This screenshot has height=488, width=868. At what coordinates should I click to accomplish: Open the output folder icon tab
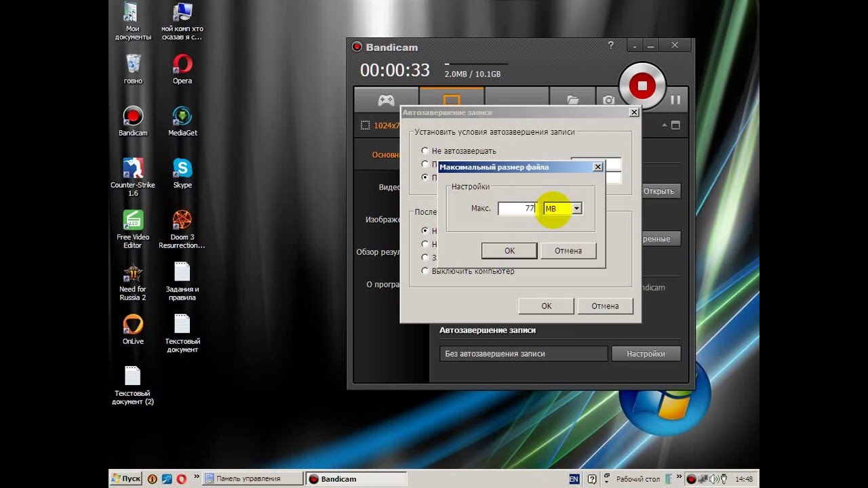pos(571,100)
